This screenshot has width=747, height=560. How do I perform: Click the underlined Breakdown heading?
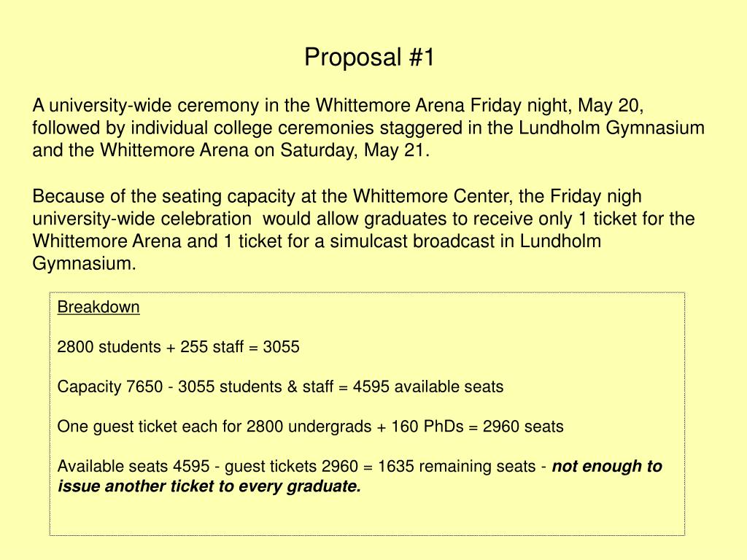pyautogui.click(x=98, y=307)
